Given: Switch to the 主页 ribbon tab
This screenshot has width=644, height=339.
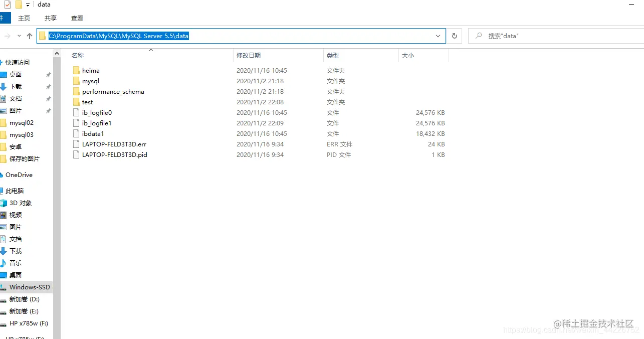Looking at the screenshot, I should [x=24, y=18].
